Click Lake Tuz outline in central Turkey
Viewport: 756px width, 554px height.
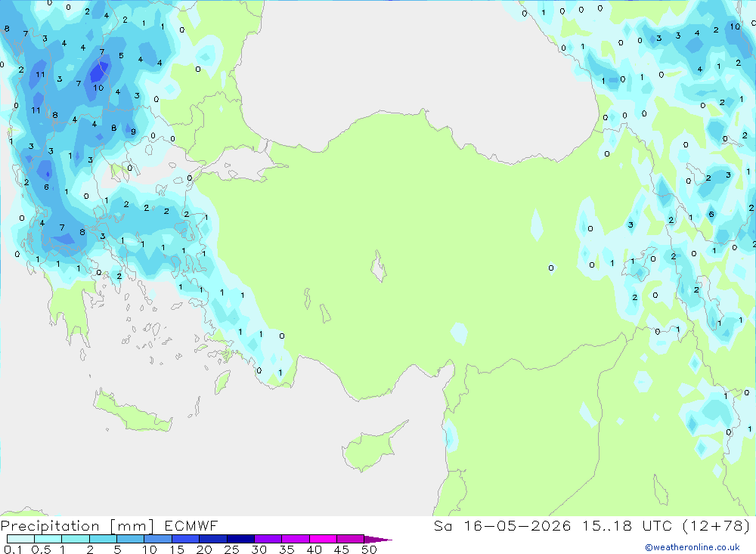tap(379, 267)
